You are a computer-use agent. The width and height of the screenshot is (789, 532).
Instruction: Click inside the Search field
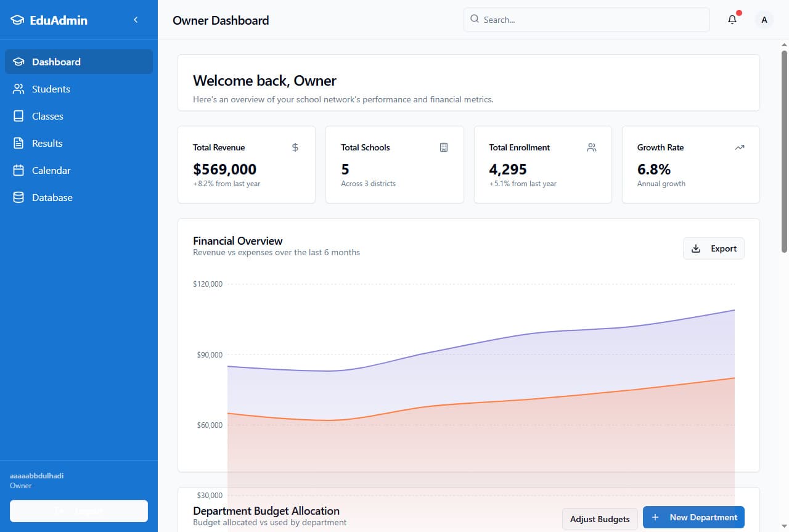(586, 19)
